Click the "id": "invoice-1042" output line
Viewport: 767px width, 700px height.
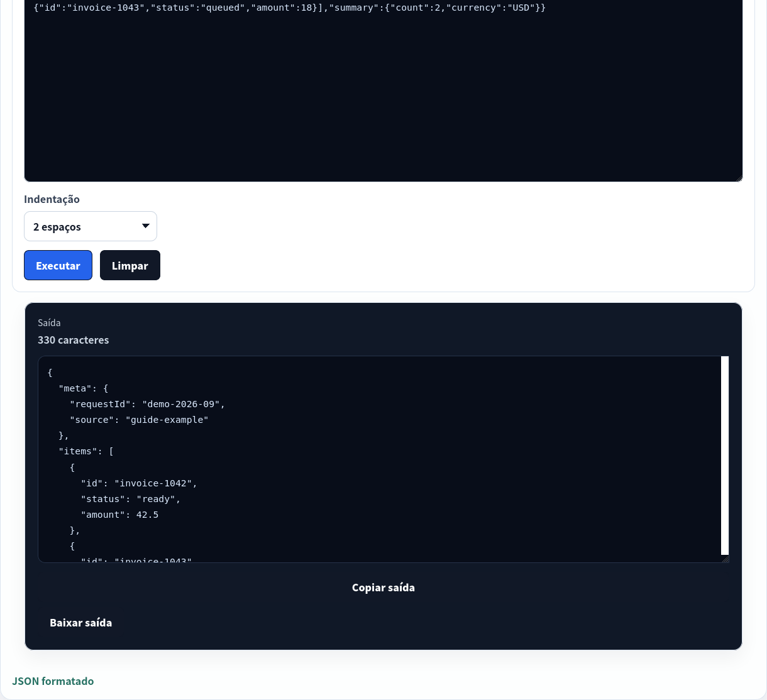139,483
